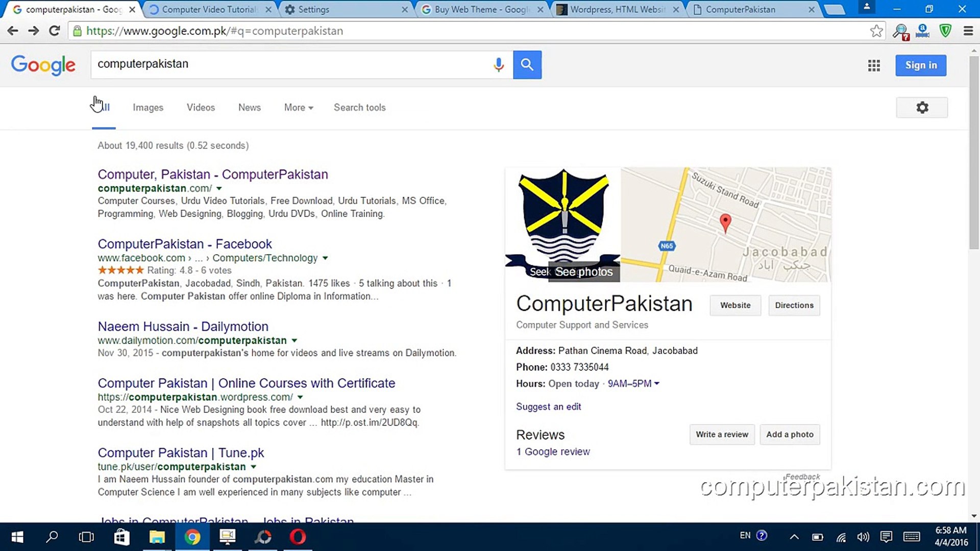Screen dimensions: 980x551
Task: Expand the More search filter dropdown
Action: (299, 108)
